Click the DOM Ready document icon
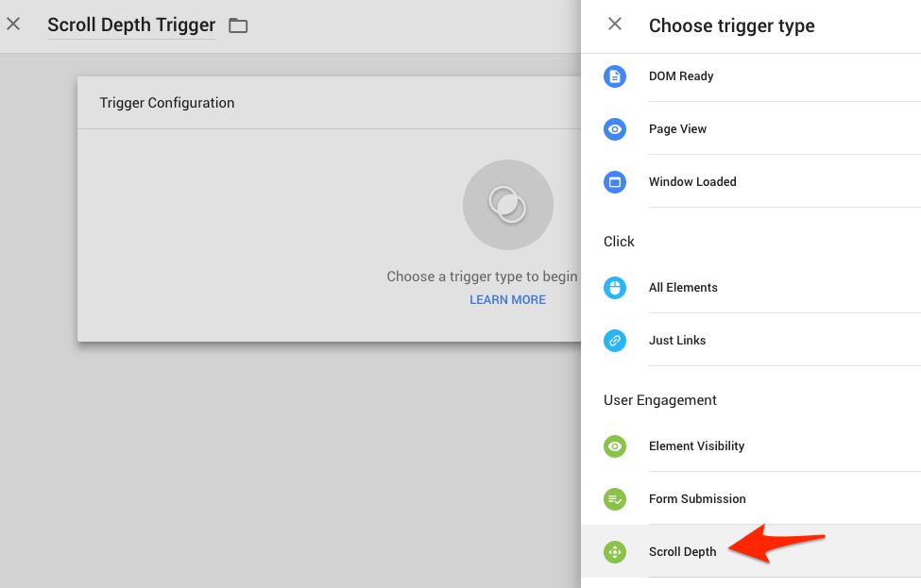The image size is (921, 588). [614, 76]
